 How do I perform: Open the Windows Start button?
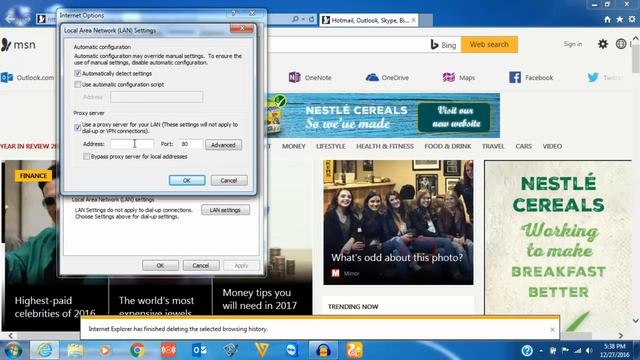click(x=13, y=350)
